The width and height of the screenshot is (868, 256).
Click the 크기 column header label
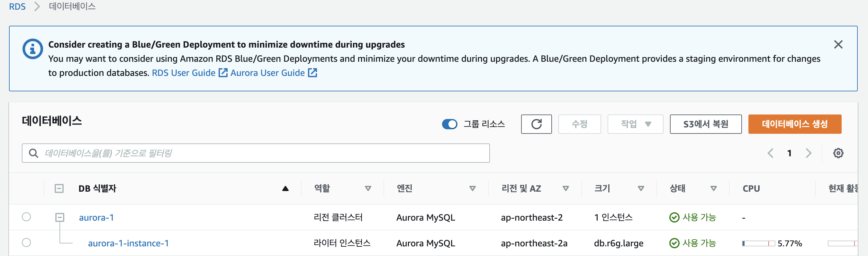point(602,188)
